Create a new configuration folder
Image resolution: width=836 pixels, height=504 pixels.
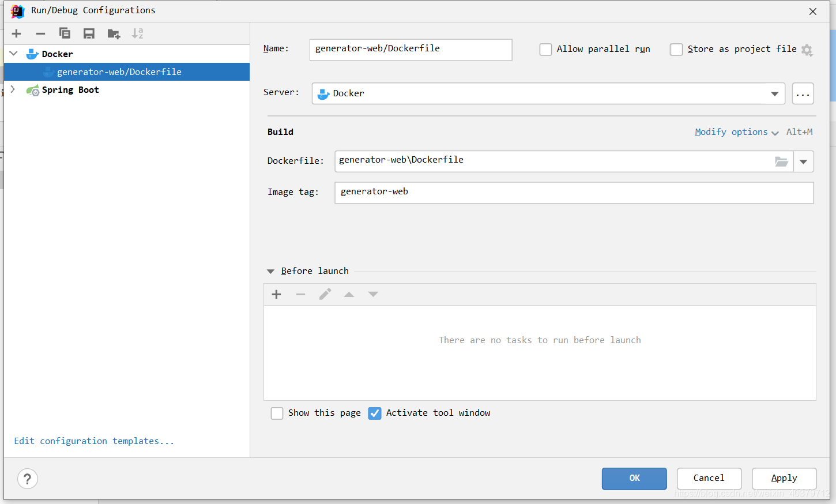pyautogui.click(x=114, y=33)
